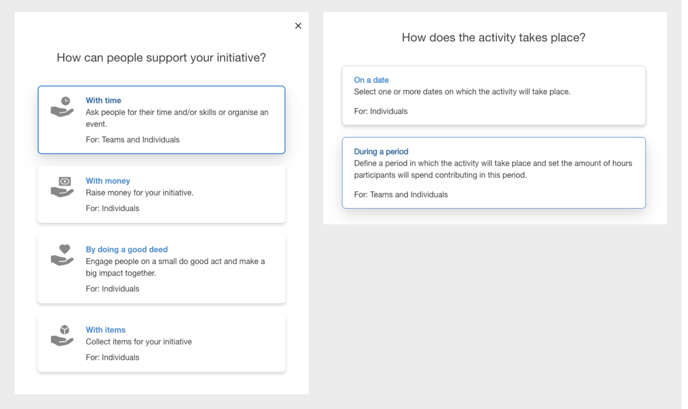The width and height of the screenshot is (688, 409).
Task: Click 'Define a period' description text
Action: pyautogui.click(x=493, y=169)
